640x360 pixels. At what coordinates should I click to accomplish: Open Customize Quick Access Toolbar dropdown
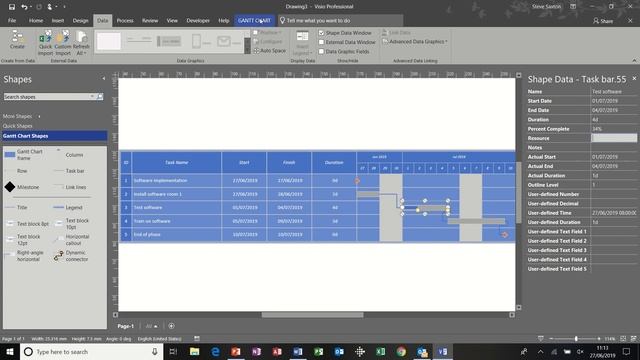pos(64,7)
